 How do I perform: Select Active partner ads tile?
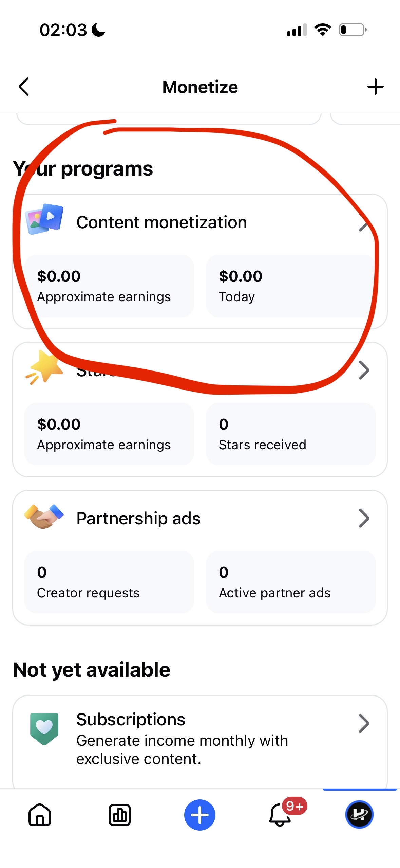coord(291,582)
